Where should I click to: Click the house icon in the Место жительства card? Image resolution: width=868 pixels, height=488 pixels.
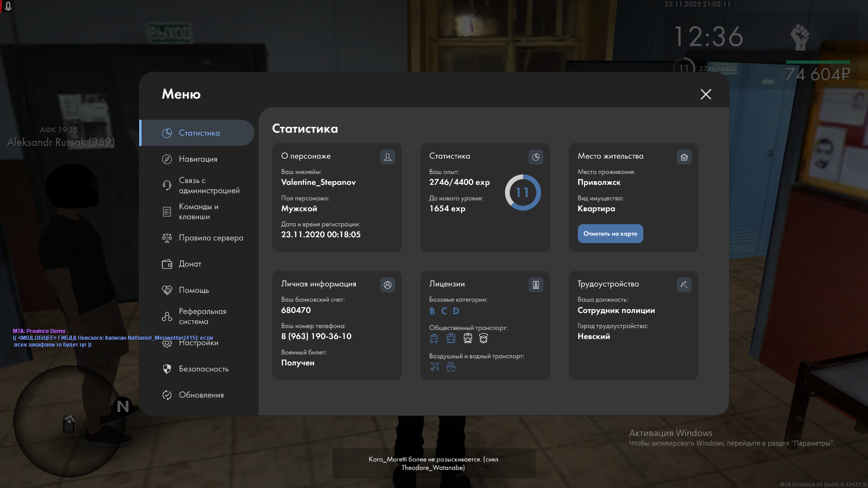pos(684,157)
